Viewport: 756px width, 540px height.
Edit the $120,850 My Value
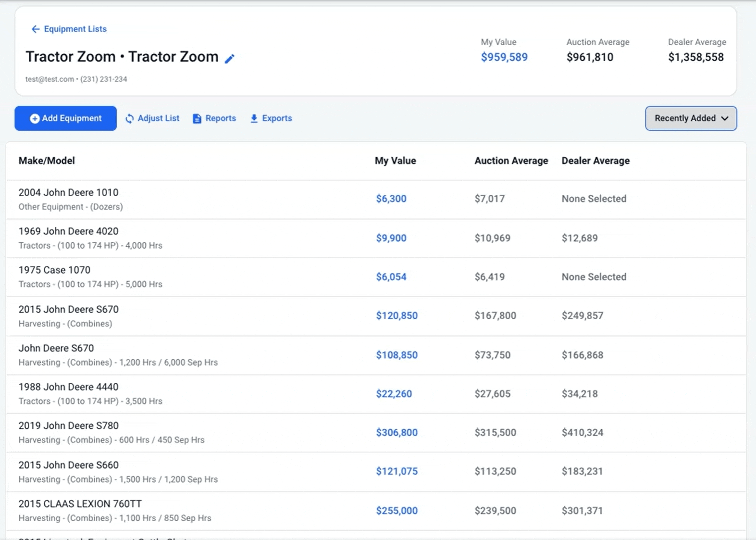click(397, 316)
